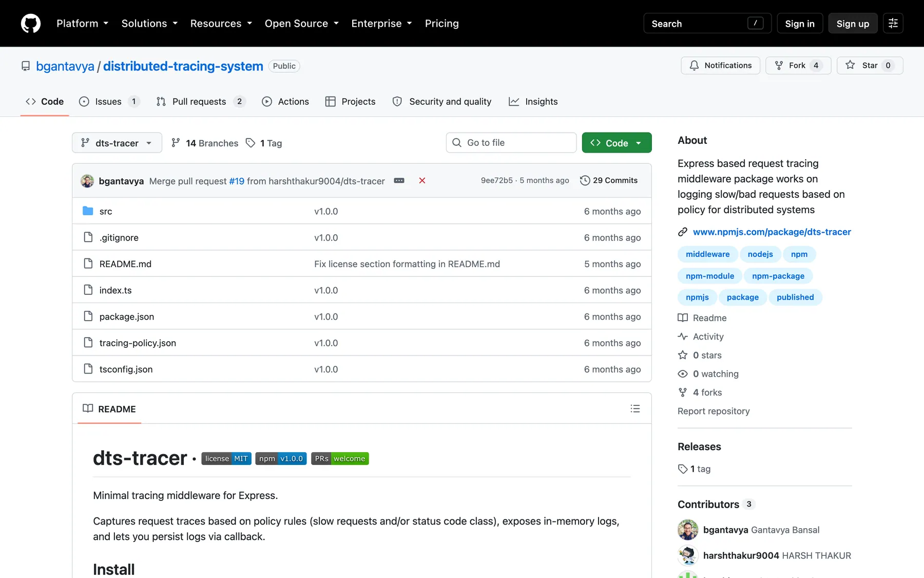Viewport: 924px width, 578px height.
Task: Select the Code tab
Action: 45,102
